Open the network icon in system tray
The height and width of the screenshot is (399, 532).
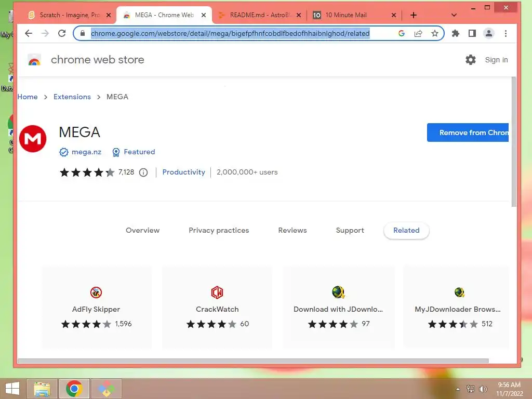[470, 389]
